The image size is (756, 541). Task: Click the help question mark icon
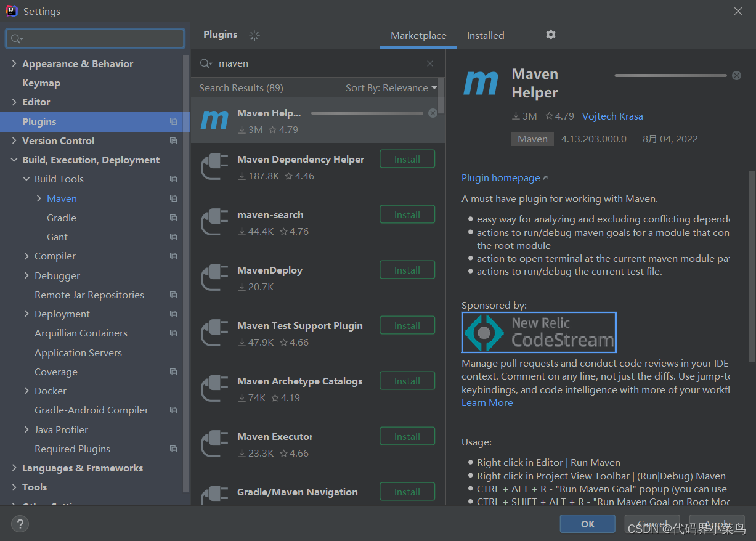point(20,524)
